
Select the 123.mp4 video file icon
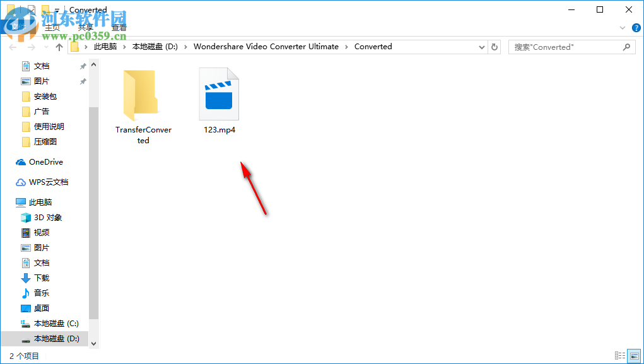(x=219, y=94)
